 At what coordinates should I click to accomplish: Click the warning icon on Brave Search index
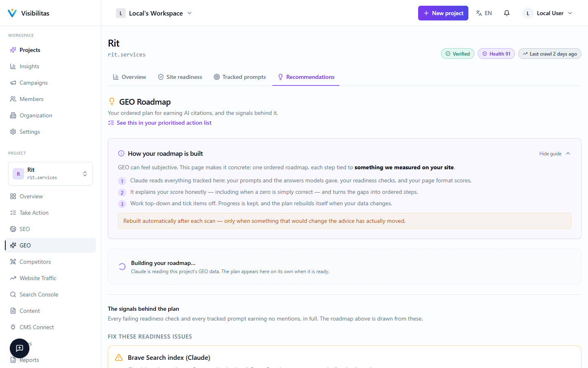pos(119,357)
